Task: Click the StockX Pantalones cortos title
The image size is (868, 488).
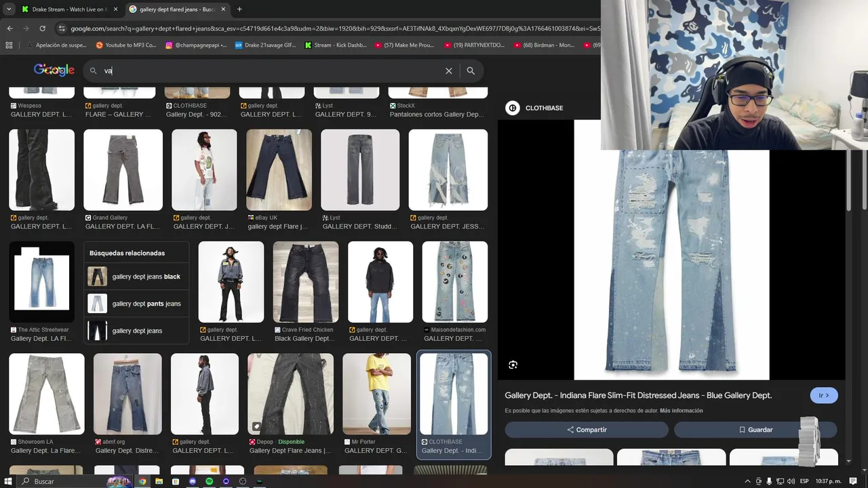Action: click(x=437, y=115)
